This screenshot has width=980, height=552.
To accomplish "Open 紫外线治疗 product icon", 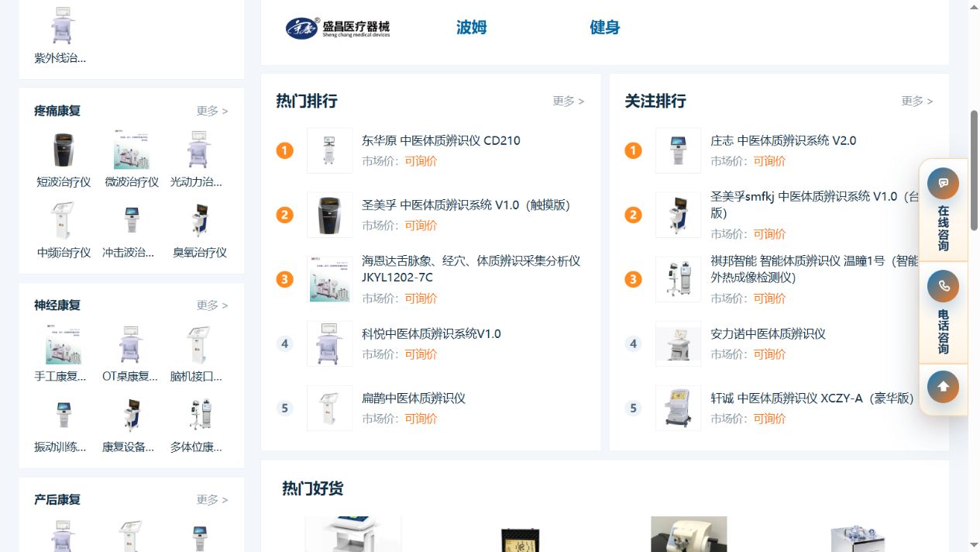I will tap(64, 26).
